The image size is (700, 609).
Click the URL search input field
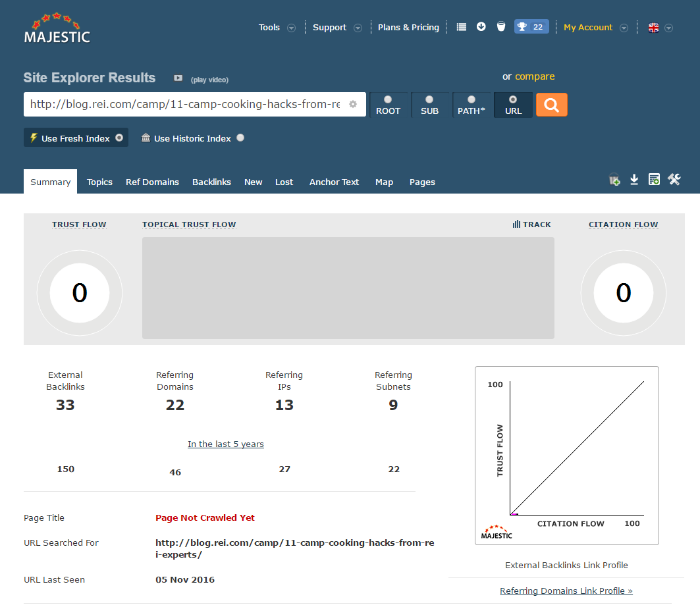[184, 104]
